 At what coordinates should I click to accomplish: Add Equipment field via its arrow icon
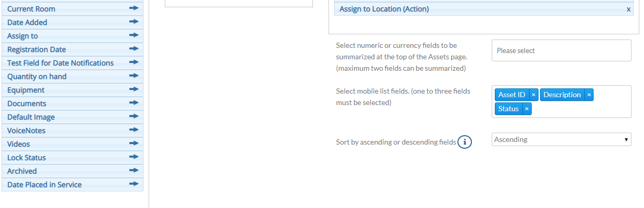[134, 89]
